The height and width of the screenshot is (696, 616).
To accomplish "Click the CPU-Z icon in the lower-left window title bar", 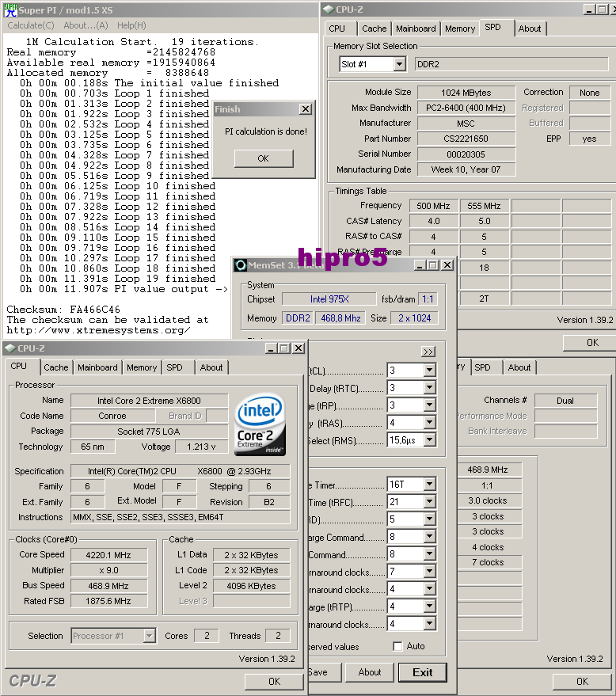I will coord(10,348).
